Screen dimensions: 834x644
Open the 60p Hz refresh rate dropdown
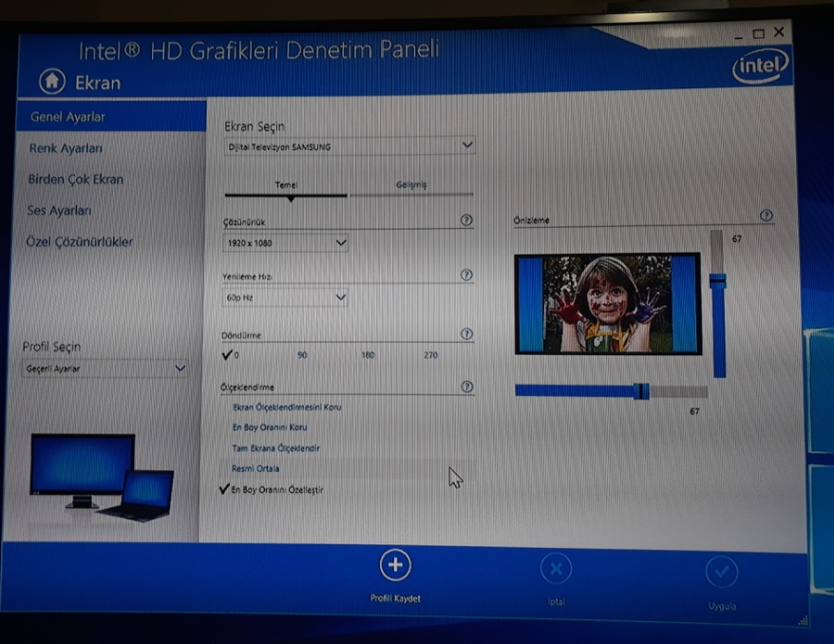click(x=285, y=296)
